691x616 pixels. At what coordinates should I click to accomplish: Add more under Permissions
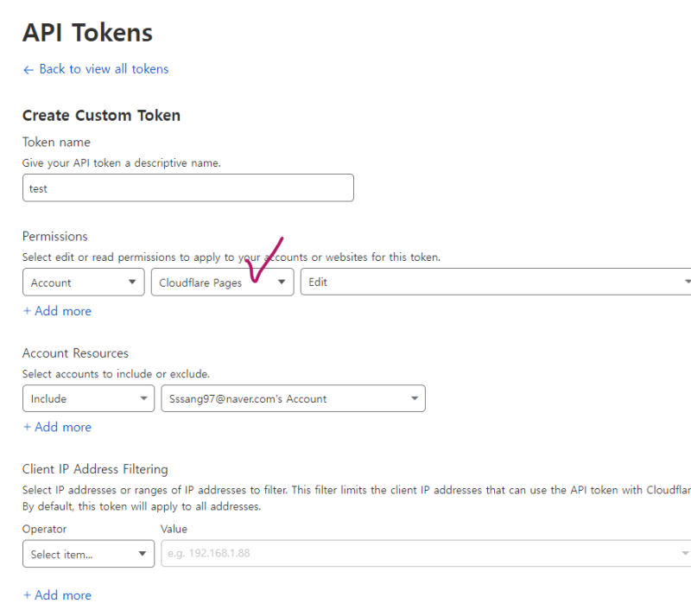point(57,311)
